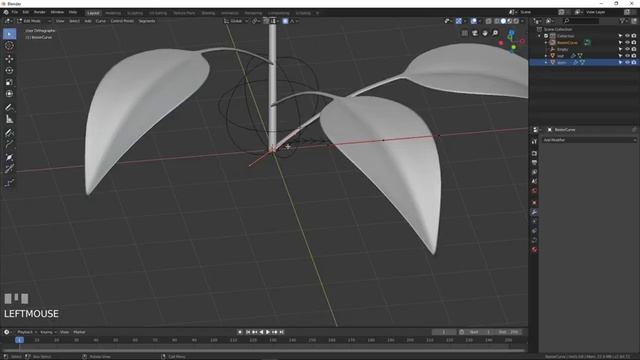Toggle selectability of the Empty object
The width and height of the screenshot is (640, 360).
pos(620,49)
